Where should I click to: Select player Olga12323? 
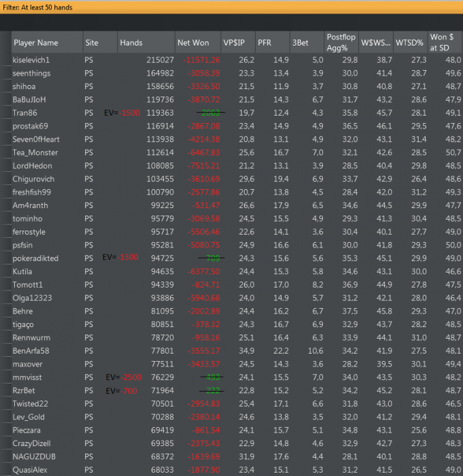(32, 298)
